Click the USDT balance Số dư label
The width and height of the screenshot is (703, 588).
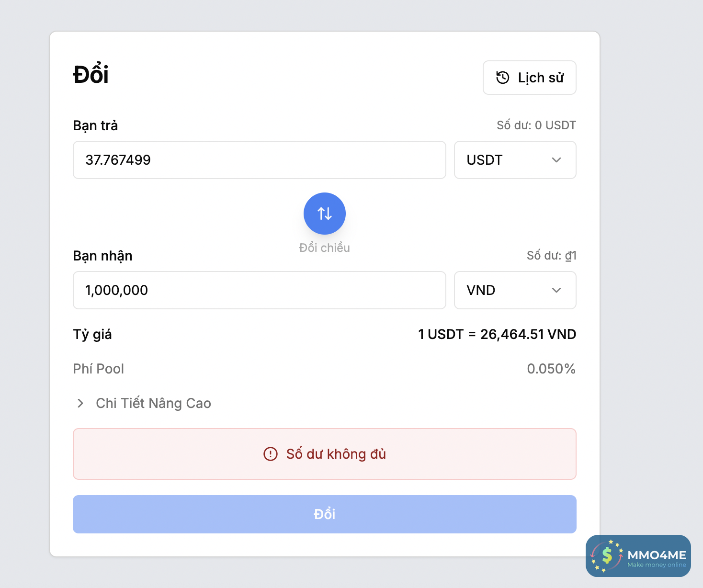point(536,125)
